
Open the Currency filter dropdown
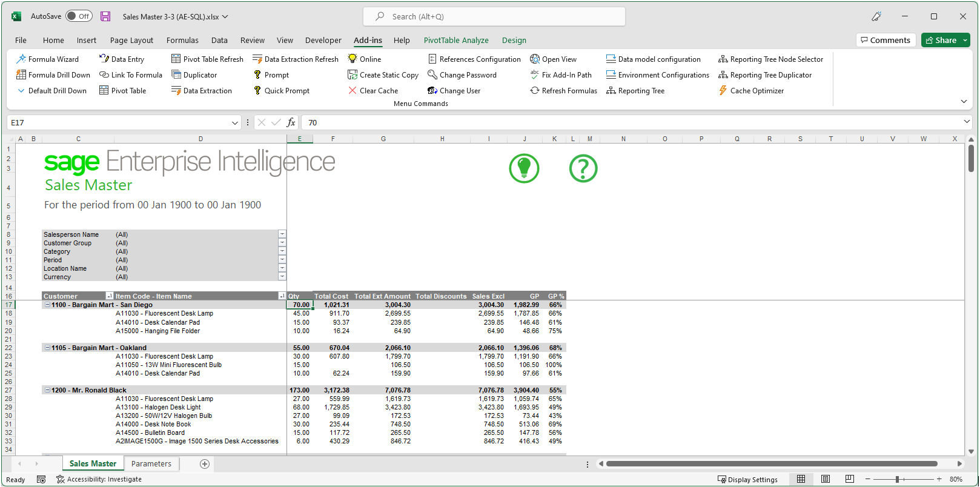click(282, 277)
